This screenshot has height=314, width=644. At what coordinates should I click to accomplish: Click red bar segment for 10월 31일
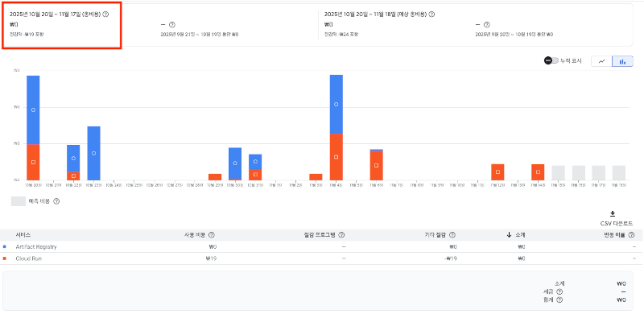tap(255, 175)
